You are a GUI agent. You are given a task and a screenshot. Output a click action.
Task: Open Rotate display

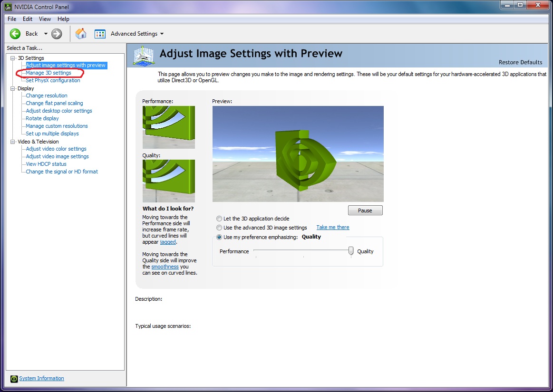point(42,118)
